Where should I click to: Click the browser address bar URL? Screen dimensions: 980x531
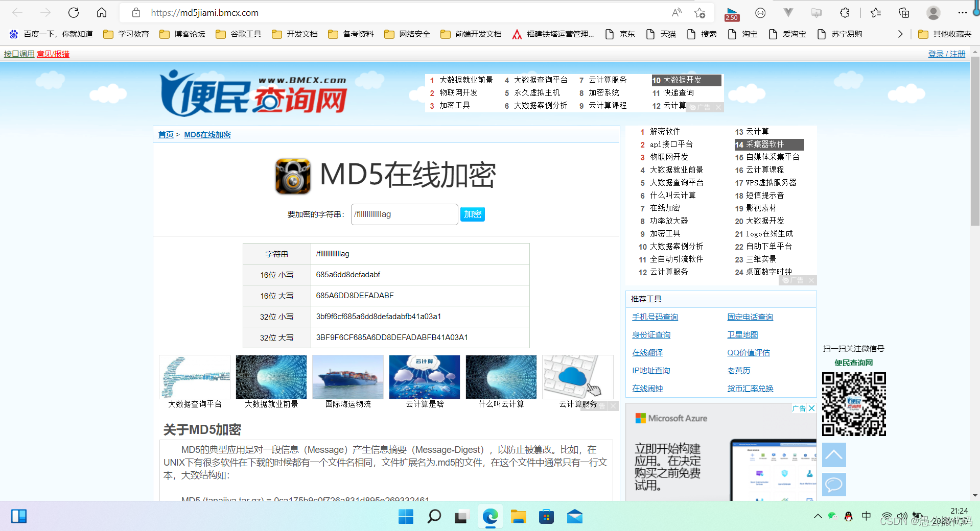pyautogui.click(x=205, y=13)
